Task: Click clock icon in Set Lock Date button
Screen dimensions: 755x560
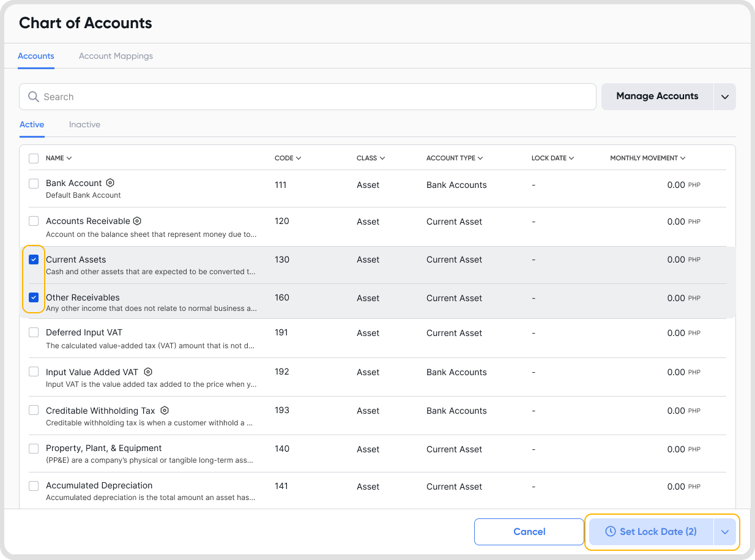Action: 610,531
